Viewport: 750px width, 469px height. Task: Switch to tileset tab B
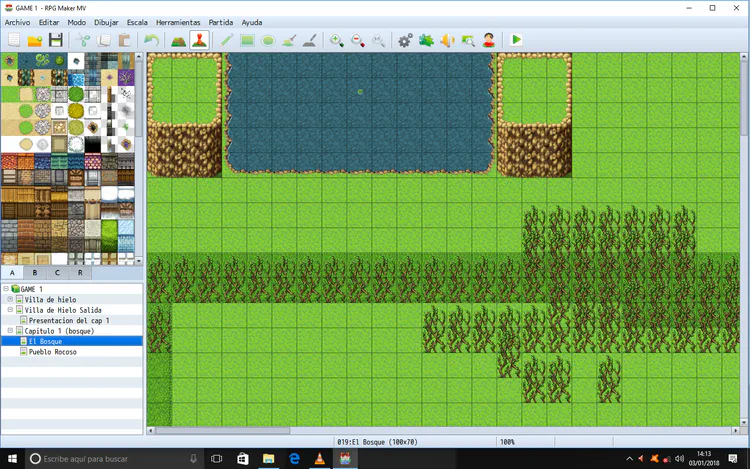tap(34, 273)
